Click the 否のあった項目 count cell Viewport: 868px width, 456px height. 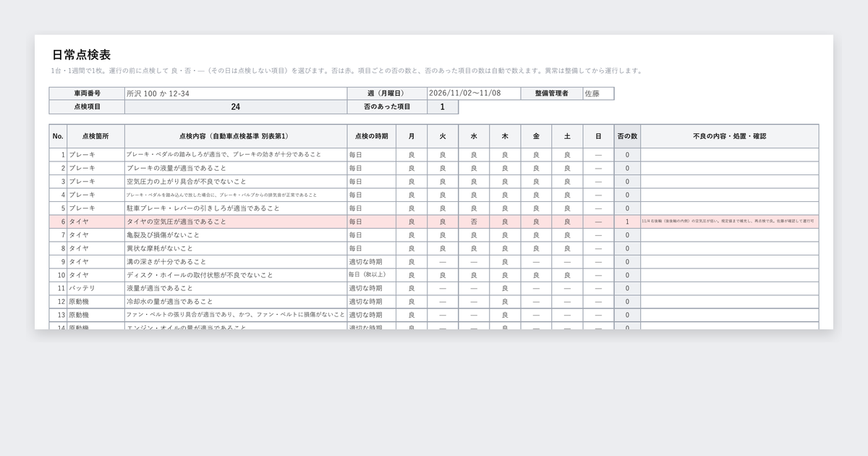point(443,107)
